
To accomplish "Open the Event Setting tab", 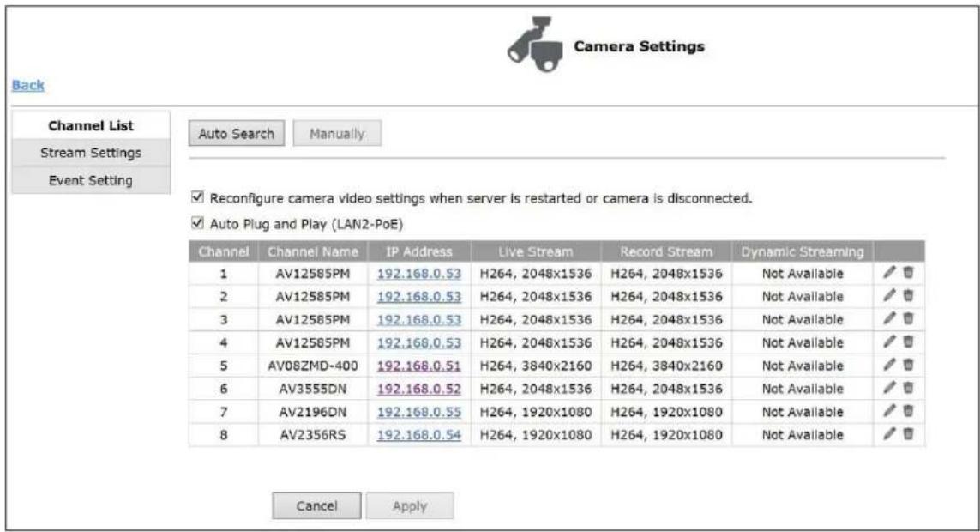I will pos(91,180).
